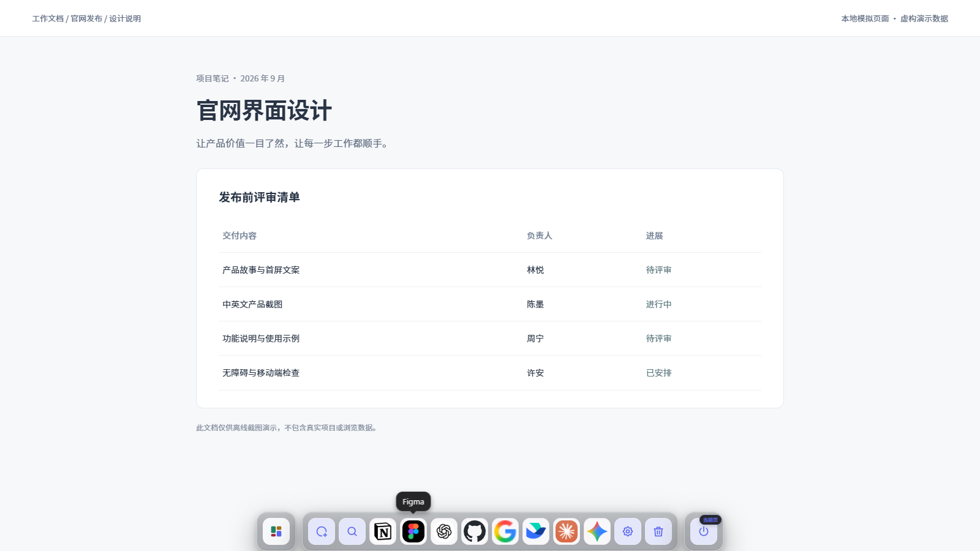Screen dimensions: 980x551
Task: Click the 官网界面设计 page title
Action: pos(264,111)
